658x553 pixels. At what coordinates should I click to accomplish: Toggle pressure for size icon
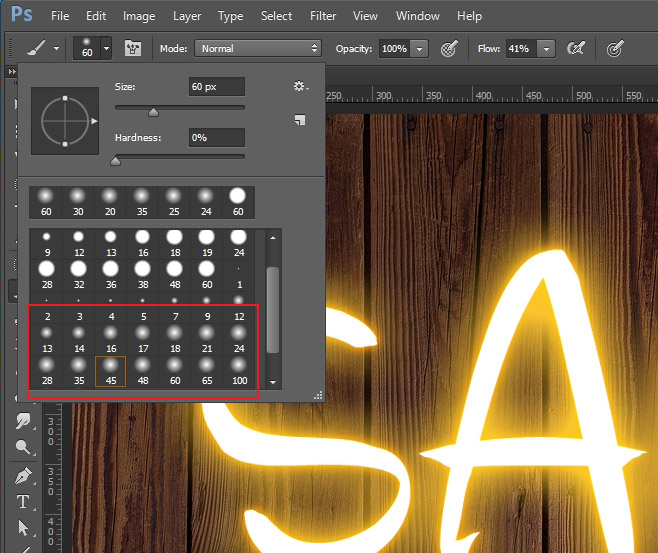coord(615,49)
